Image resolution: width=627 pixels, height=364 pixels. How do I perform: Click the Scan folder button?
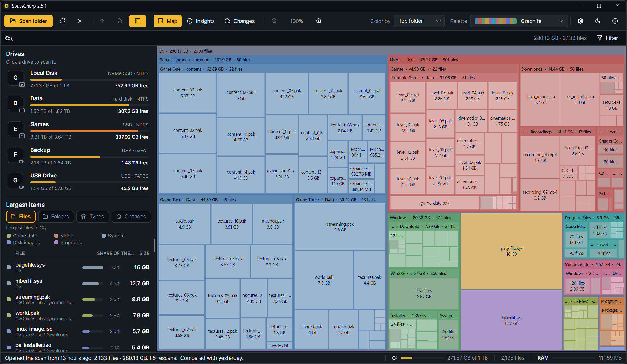pyautogui.click(x=28, y=21)
